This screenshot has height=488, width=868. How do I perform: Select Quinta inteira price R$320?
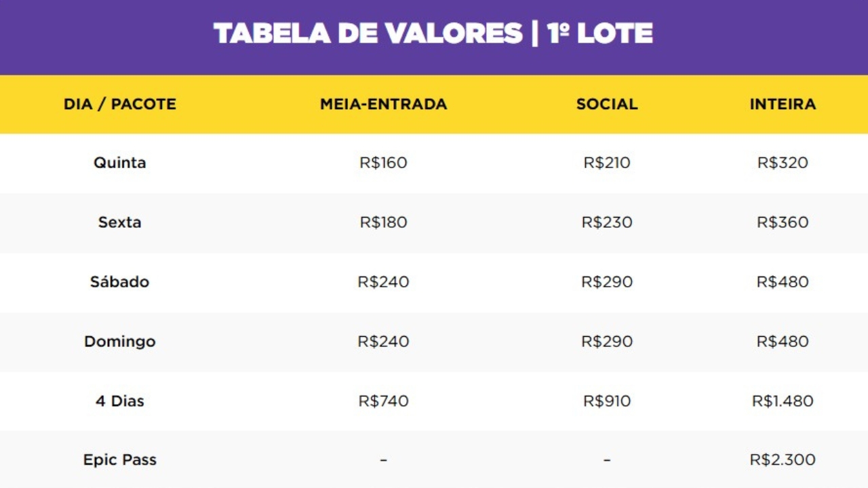pos(783,163)
